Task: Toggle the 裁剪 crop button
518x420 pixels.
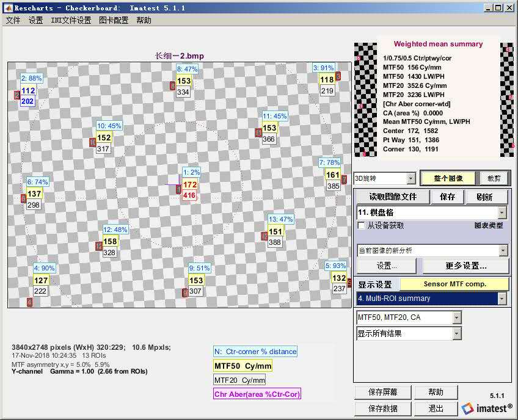Action: click(494, 178)
